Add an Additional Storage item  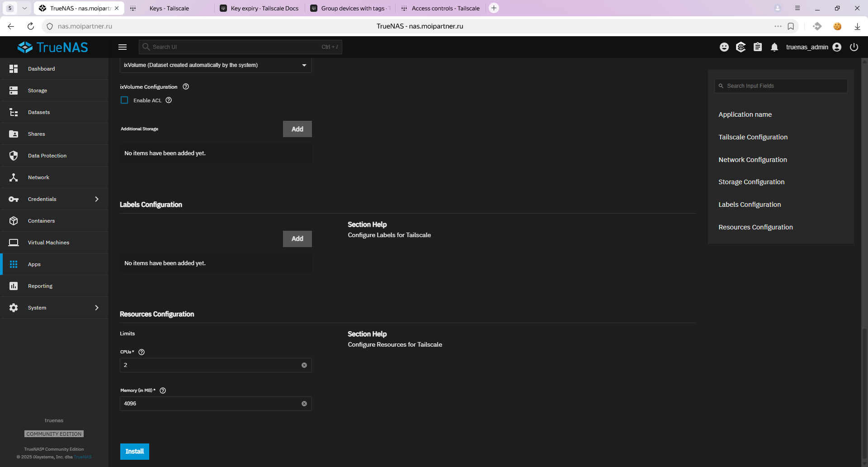(297, 129)
